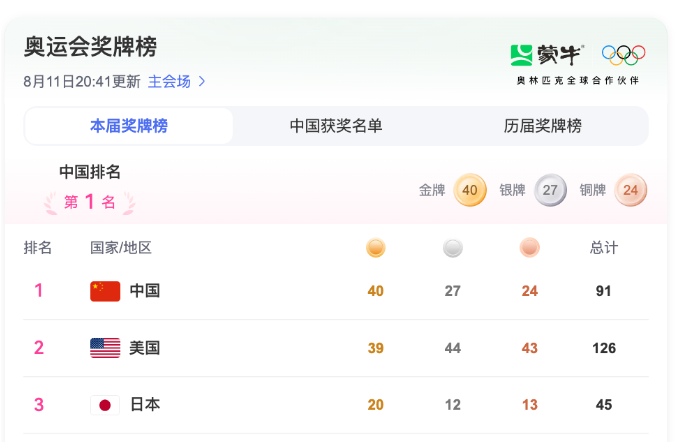Open the 主会场 link
Image resolution: width=684 pixels, height=442 pixels.
click(169, 81)
